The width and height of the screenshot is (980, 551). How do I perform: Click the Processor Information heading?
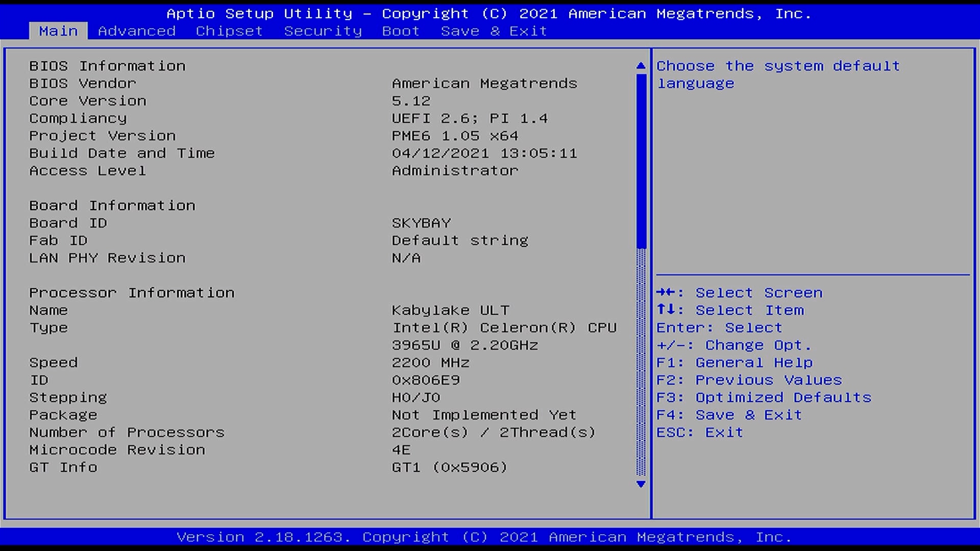click(132, 293)
